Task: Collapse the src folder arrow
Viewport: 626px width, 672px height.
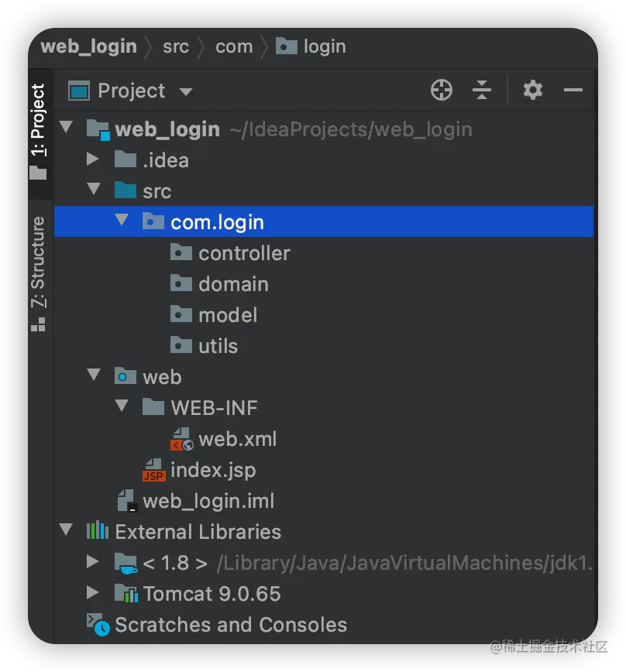Action: [x=94, y=190]
